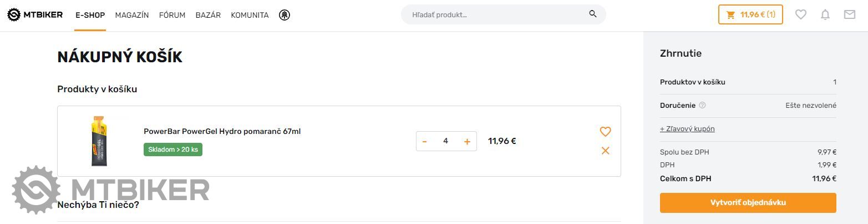
Task: Remove PowerBar gel with X icon
Action: click(x=605, y=151)
